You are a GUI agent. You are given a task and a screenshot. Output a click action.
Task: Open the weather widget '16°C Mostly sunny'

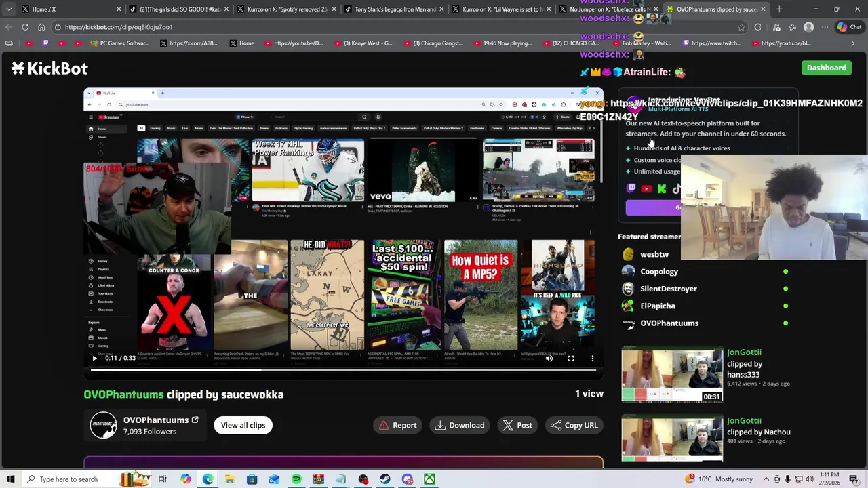pyautogui.click(x=719, y=479)
